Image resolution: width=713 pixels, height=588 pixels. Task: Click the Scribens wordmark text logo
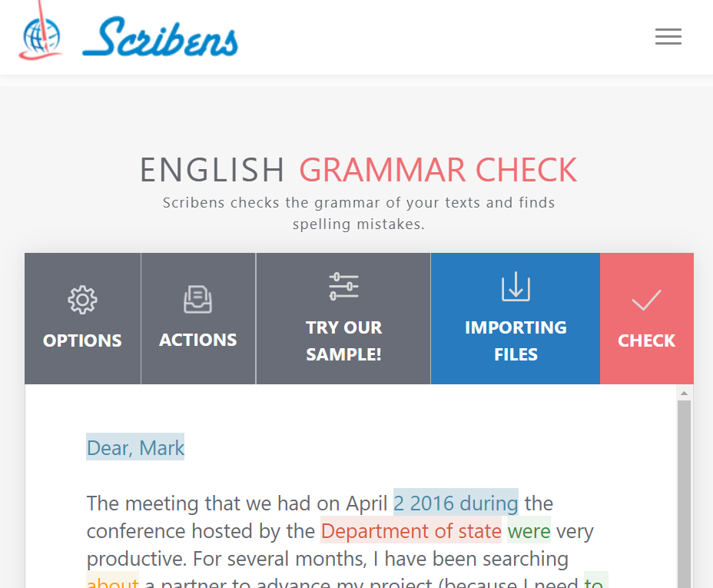click(161, 38)
